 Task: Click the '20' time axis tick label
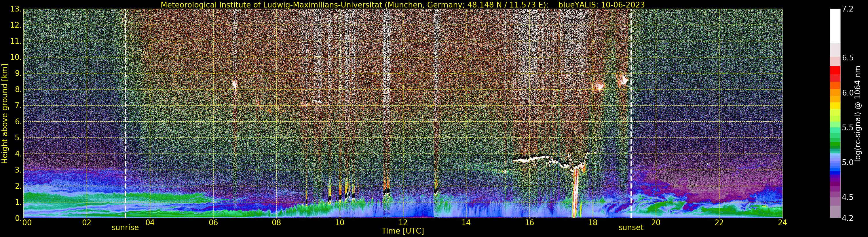coord(656,223)
